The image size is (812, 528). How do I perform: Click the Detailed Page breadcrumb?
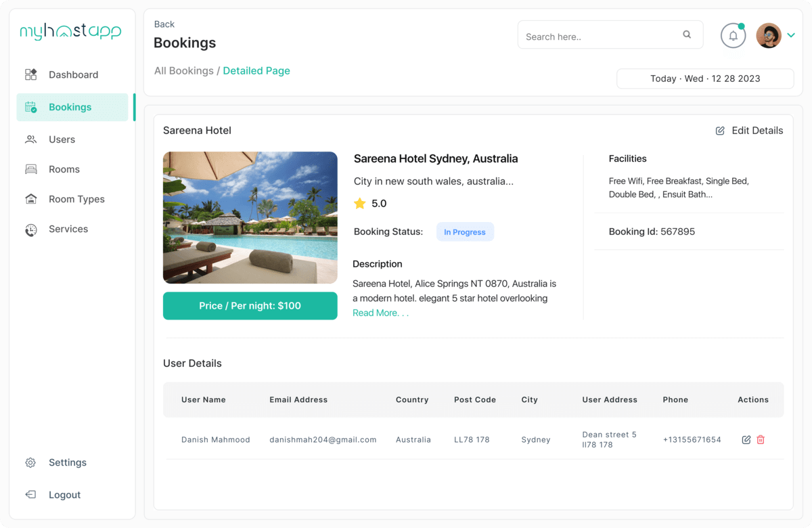(256, 70)
